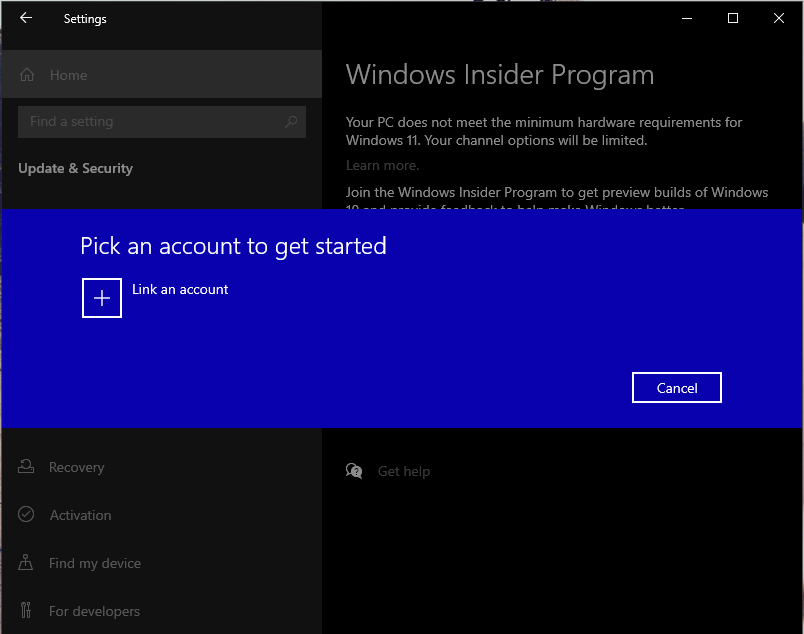Maximize the Settings window

click(x=733, y=18)
